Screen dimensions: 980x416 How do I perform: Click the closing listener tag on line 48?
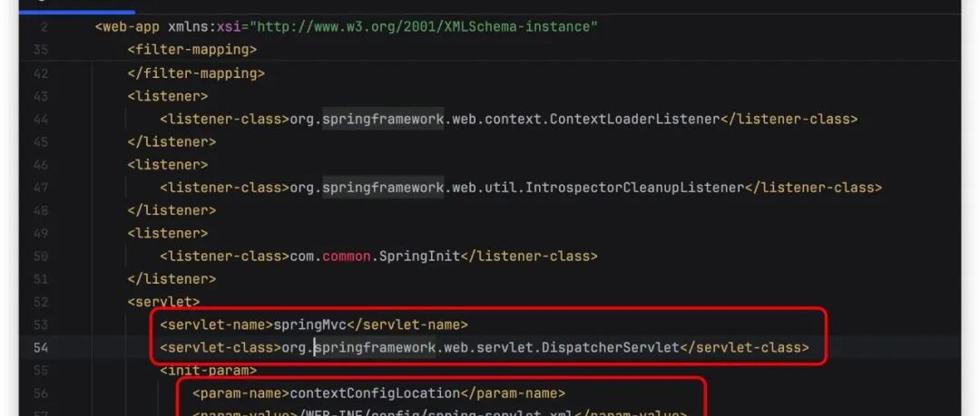171,210
